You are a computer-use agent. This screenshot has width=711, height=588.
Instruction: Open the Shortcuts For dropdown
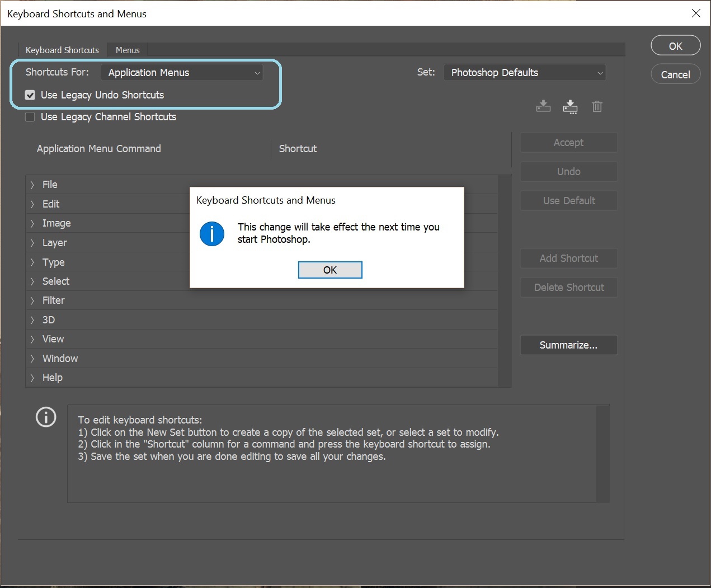pyautogui.click(x=182, y=73)
